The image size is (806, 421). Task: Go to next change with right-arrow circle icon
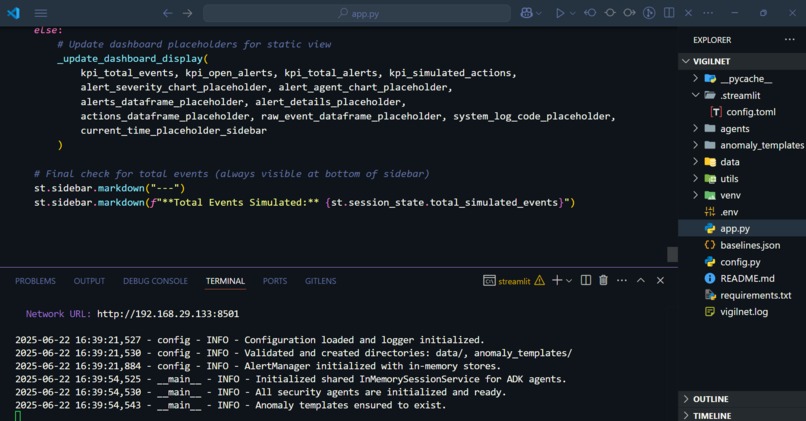[x=629, y=13]
